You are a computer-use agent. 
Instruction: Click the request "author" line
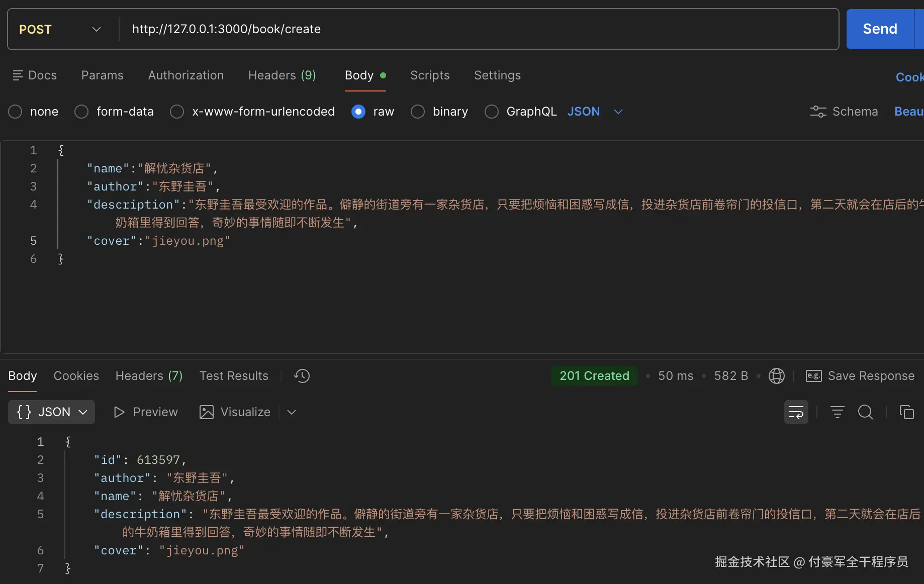(153, 186)
